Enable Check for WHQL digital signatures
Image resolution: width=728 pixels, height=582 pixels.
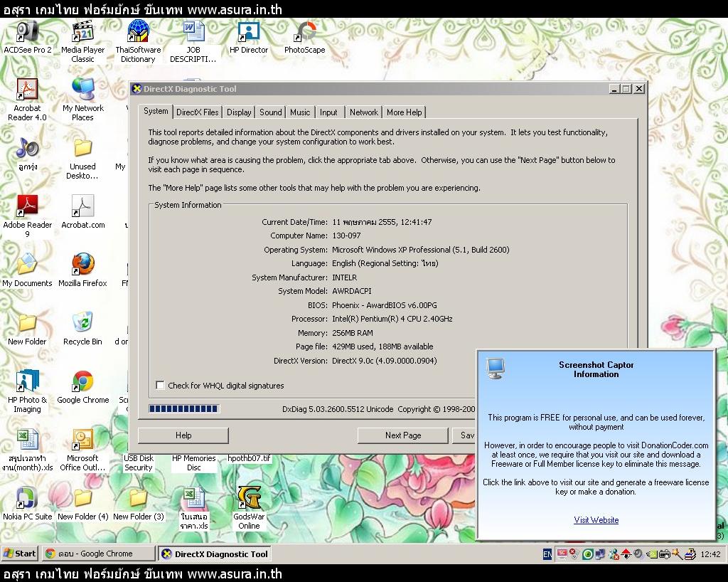(160, 385)
